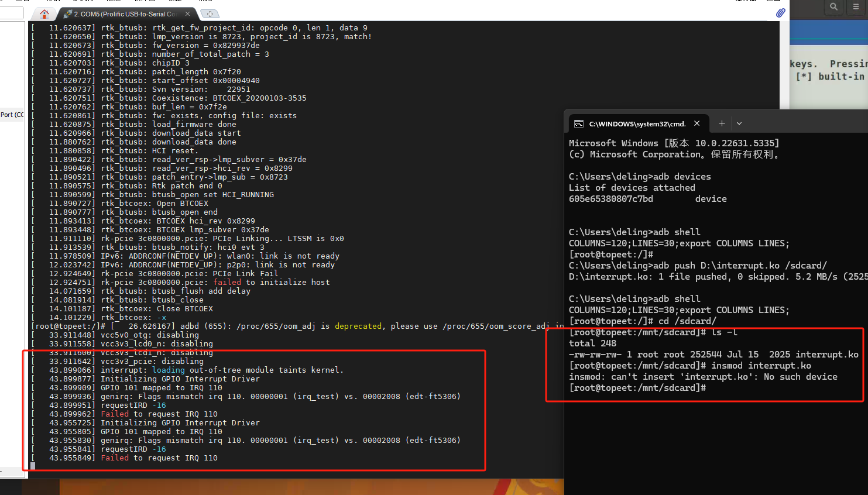Select the C:\WINDOWS\system32\cmd tab
Viewport: 868px width, 495px height.
pyautogui.click(x=638, y=123)
